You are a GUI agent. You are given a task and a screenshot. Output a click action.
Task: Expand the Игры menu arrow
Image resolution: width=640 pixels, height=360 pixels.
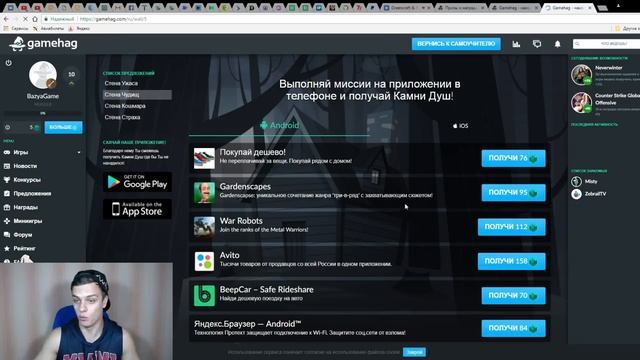79,152
